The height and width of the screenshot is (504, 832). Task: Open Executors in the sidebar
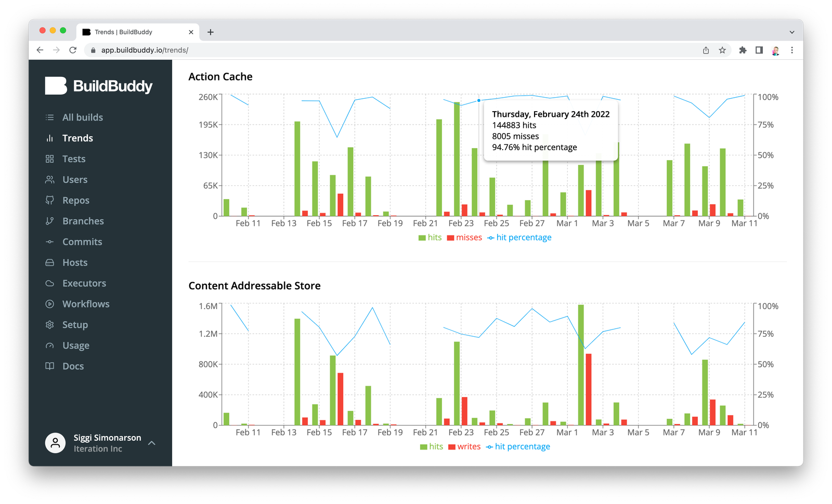[84, 284]
